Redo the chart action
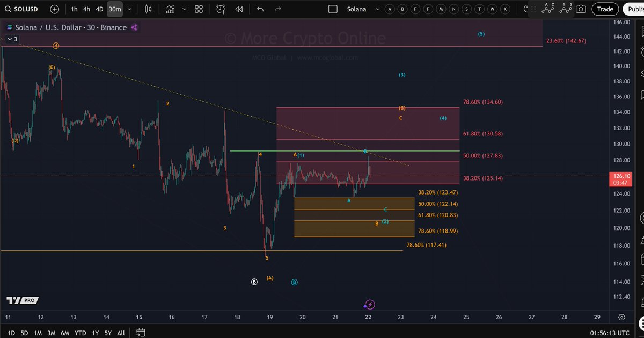This screenshot has height=338, width=644. click(278, 9)
